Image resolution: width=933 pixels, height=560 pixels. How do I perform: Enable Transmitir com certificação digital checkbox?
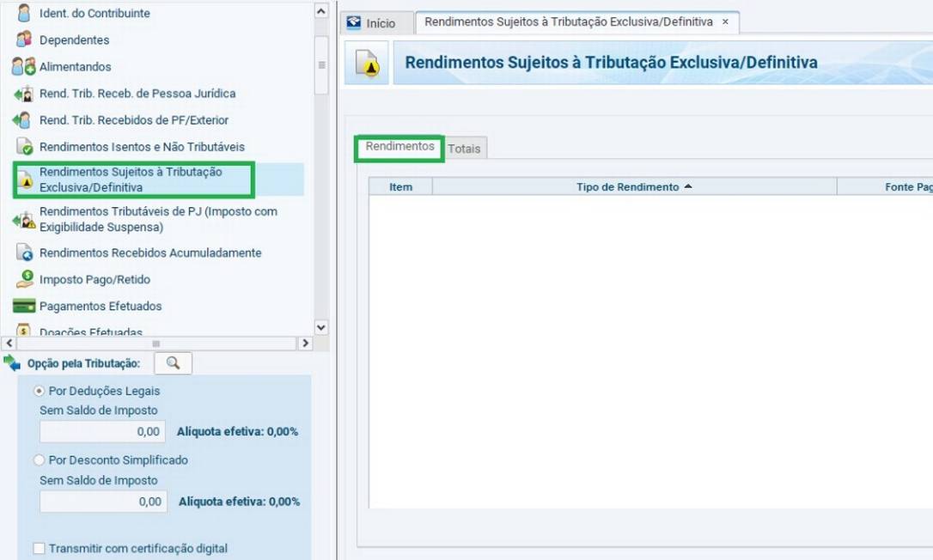tap(39, 548)
